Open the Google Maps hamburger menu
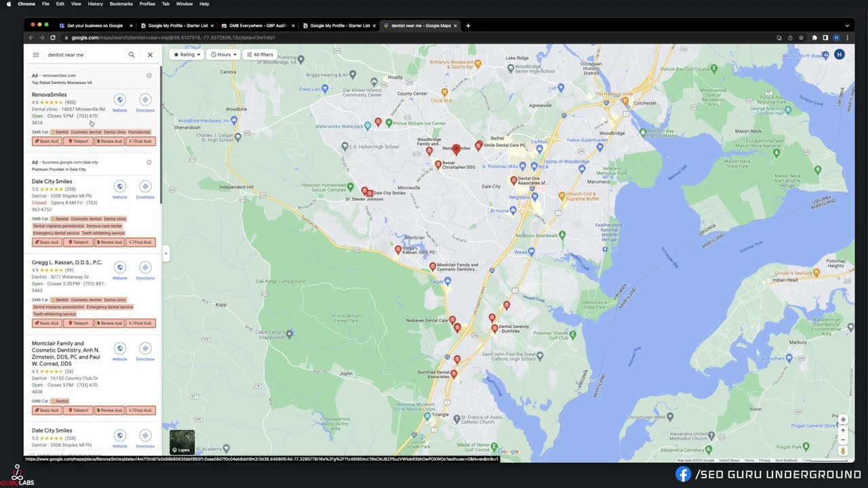Screen dimensions: 868x488 point(36,55)
